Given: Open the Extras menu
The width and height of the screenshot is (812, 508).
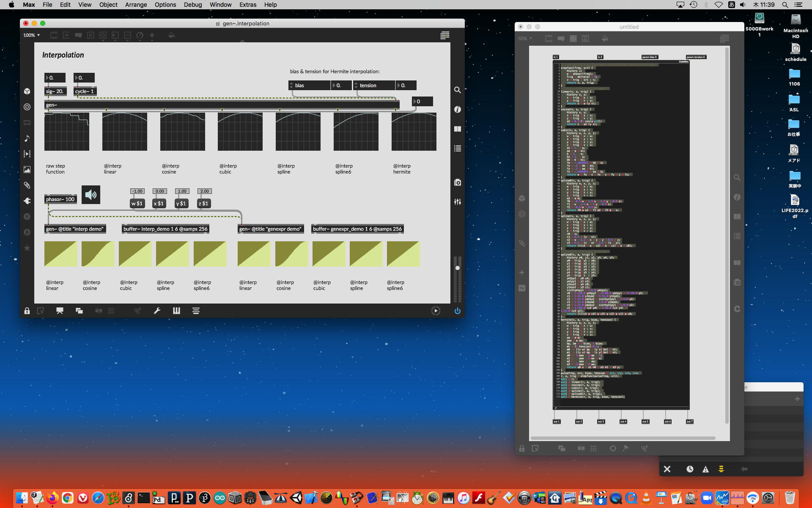Looking at the screenshot, I should click(247, 5).
